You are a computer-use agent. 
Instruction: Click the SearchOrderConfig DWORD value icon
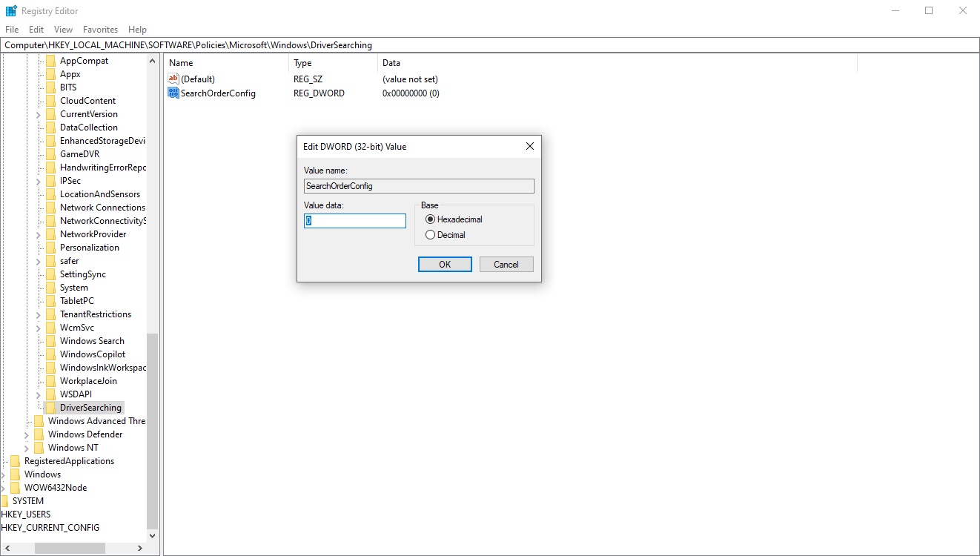point(173,93)
